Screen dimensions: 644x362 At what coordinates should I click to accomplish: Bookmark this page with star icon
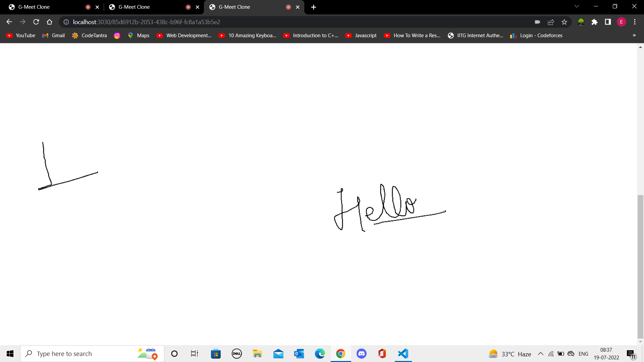564,22
